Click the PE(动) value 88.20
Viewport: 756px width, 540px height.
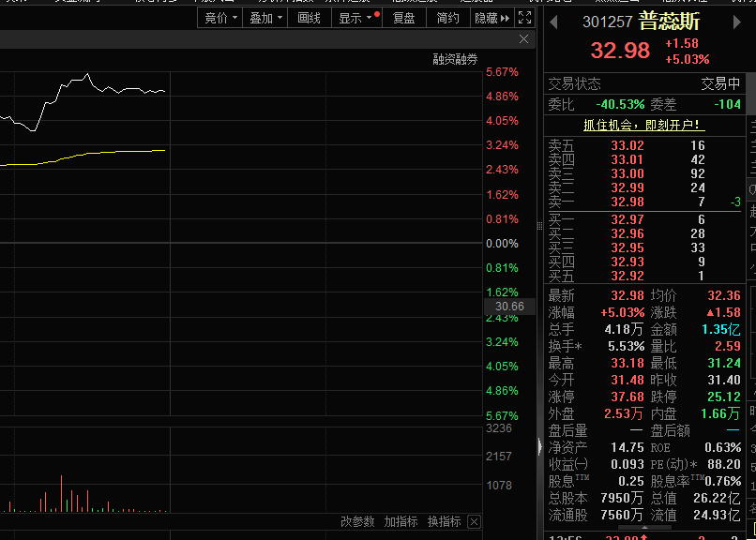click(724, 464)
